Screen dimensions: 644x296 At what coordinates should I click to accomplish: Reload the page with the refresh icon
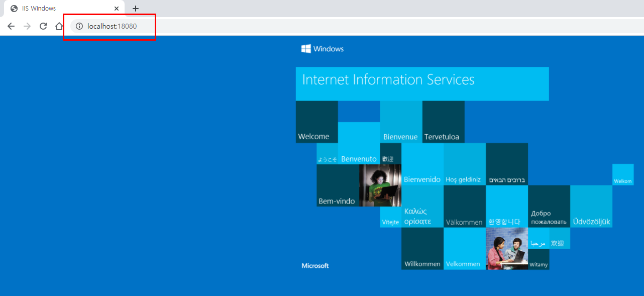tap(43, 26)
